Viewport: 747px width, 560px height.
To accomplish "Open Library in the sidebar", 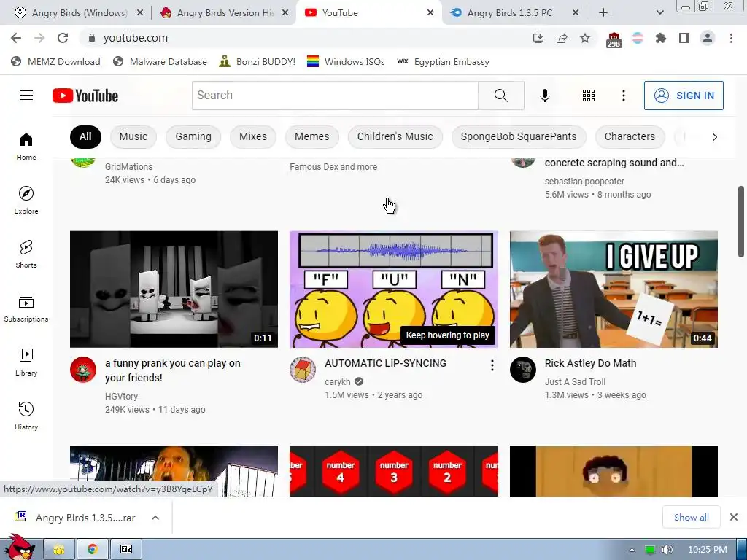I will coord(26,362).
